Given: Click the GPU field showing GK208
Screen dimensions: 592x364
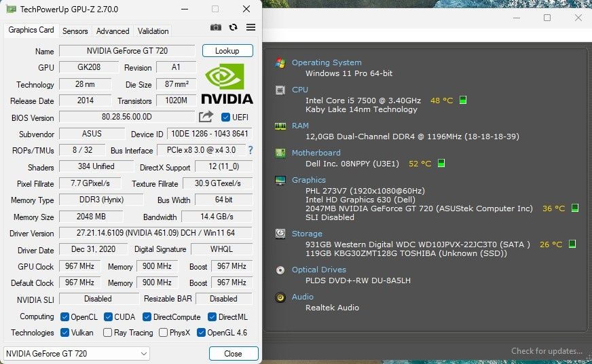Looking at the screenshot, I should click(89, 67).
